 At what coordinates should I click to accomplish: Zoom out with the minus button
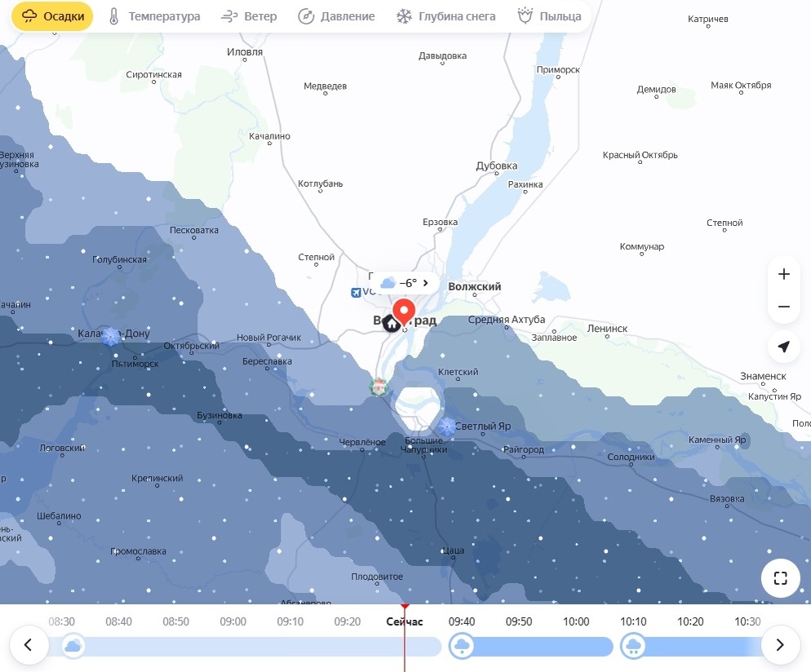tap(784, 307)
